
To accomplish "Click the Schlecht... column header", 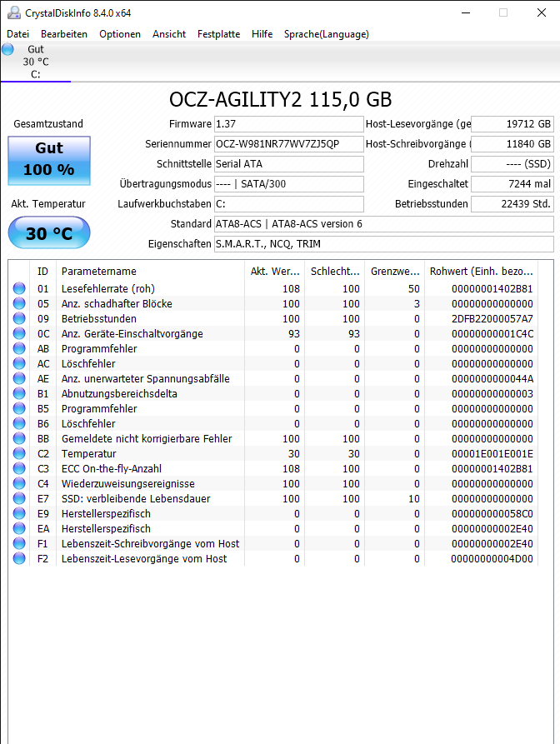I will pos(334,272).
